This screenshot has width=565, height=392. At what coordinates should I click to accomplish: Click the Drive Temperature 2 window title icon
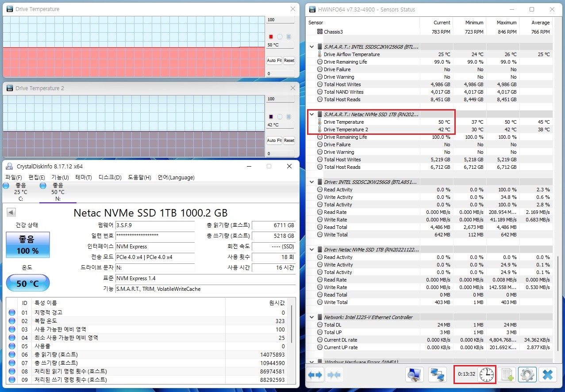9,88
